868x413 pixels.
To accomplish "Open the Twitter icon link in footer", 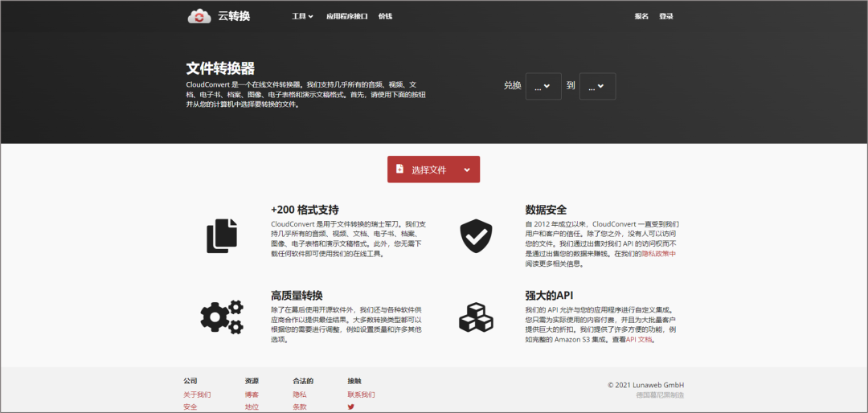I will point(350,407).
